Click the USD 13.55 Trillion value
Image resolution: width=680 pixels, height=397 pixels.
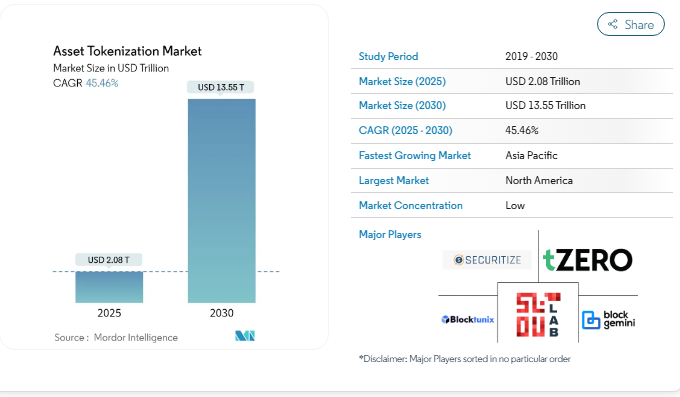(x=545, y=105)
